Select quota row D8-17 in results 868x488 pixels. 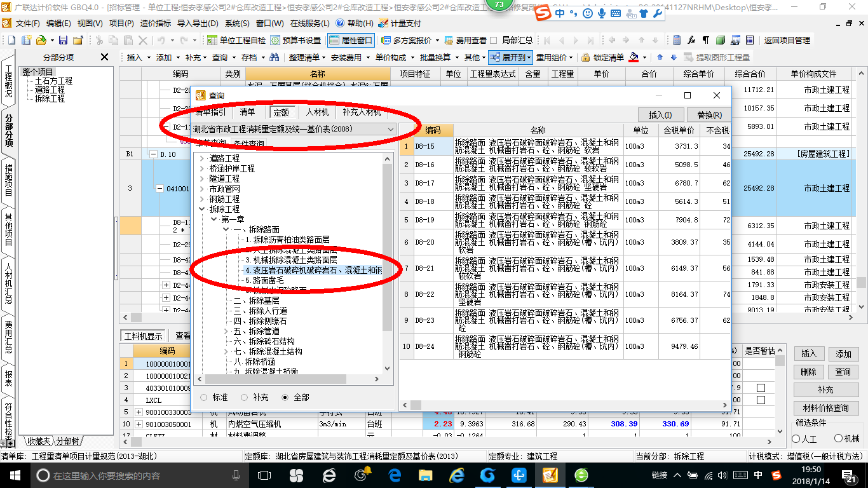point(566,183)
